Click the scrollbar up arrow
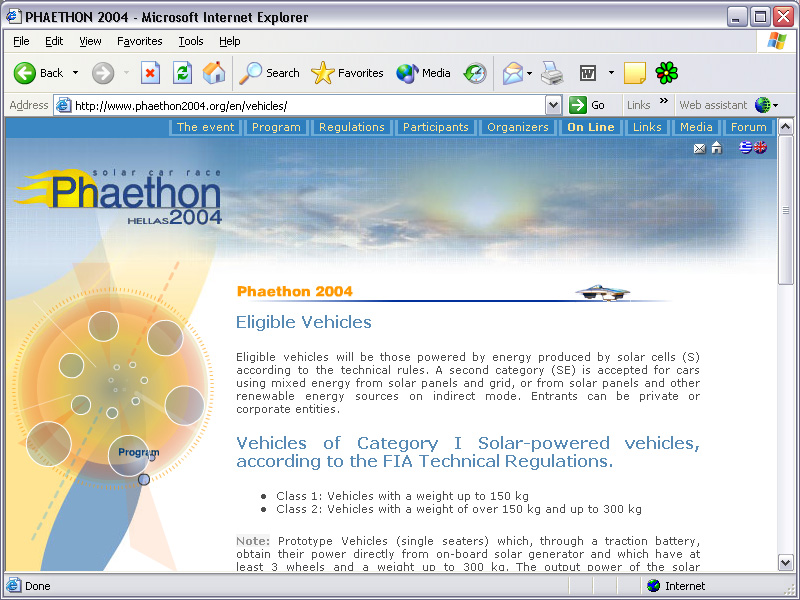800x600 pixels. click(786, 126)
